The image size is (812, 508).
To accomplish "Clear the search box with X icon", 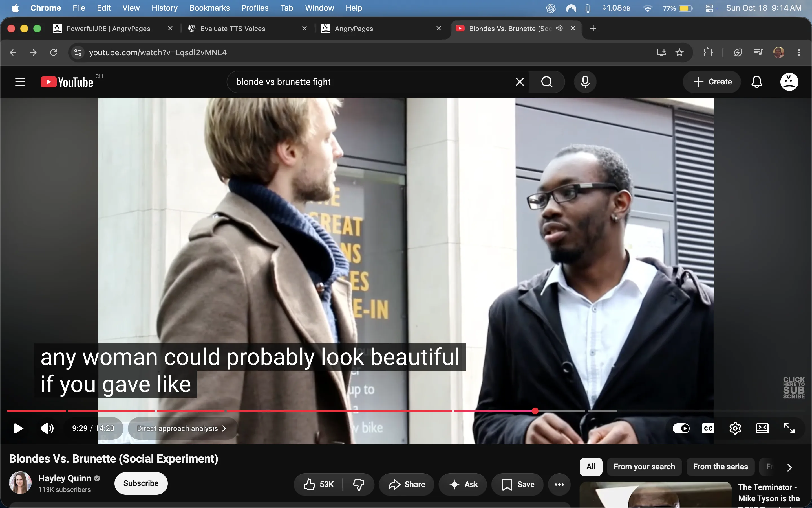I will click(x=519, y=82).
